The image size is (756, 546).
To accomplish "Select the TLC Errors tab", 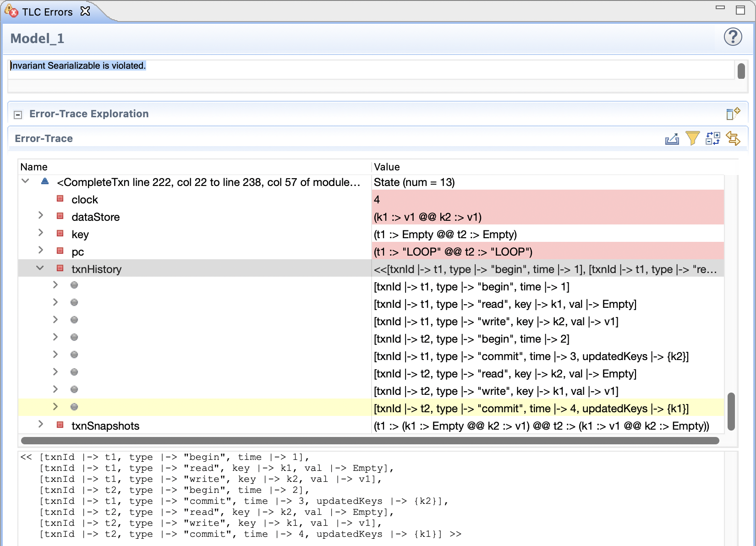I will coord(48,12).
